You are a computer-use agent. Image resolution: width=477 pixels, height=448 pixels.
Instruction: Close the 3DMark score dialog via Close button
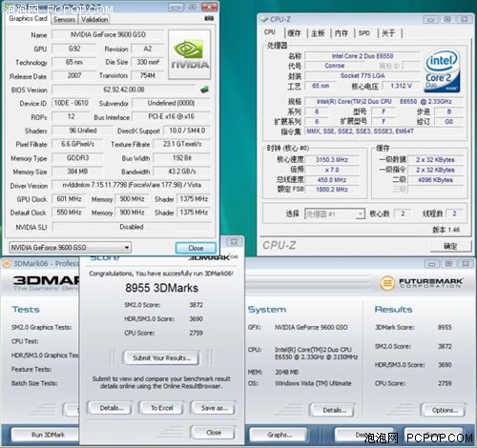[214, 433]
